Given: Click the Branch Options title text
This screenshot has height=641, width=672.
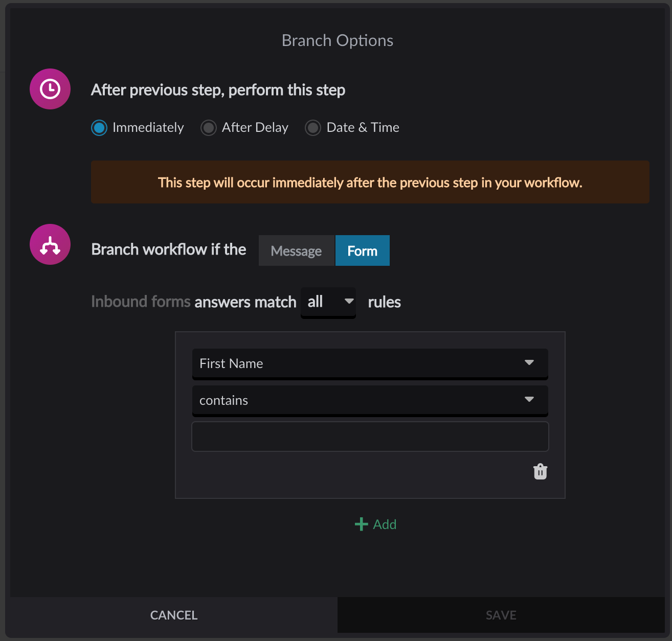Looking at the screenshot, I should tap(338, 40).
